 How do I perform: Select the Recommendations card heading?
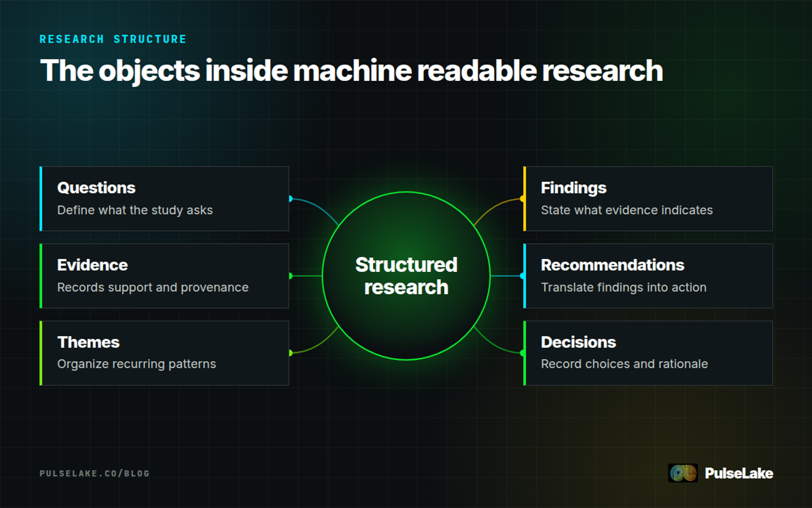coord(613,265)
